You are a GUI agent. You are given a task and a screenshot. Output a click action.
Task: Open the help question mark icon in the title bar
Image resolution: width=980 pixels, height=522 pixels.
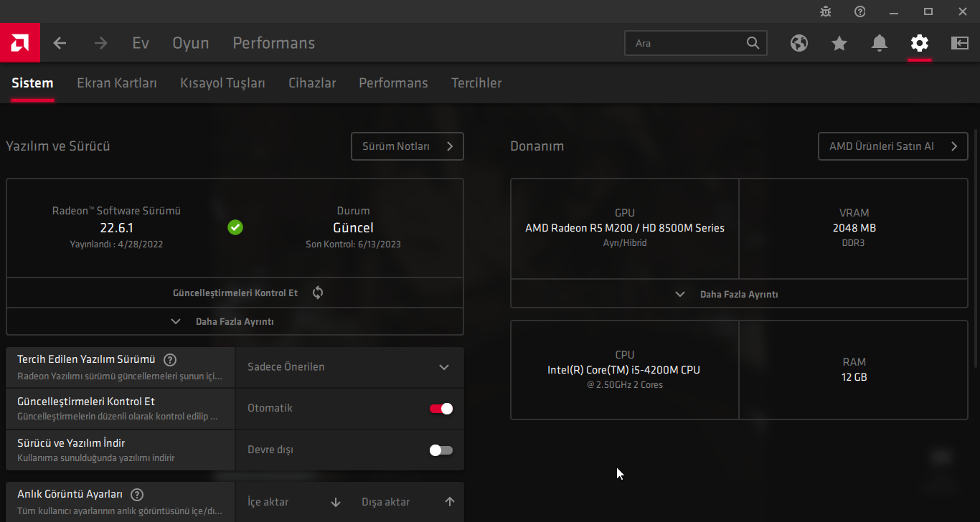click(x=860, y=11)
